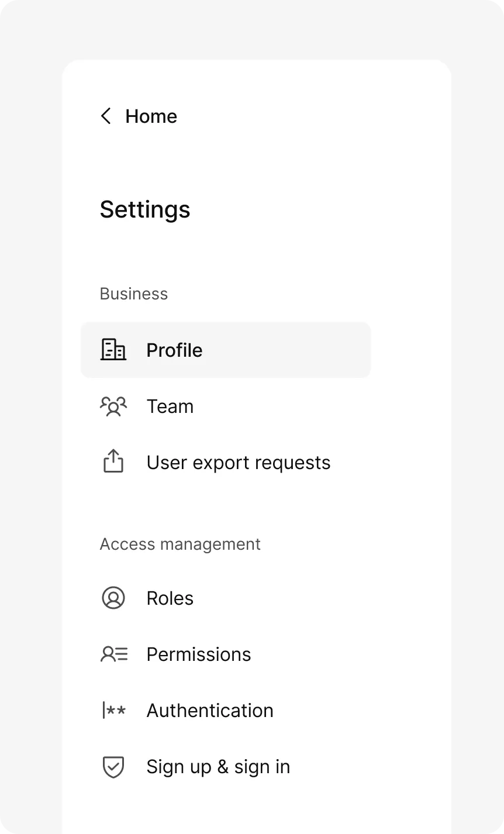Image resolution: width=504 pixels, height=834 pixels.
Task: Click the password asterisks icon for Authentication
Action: (113, 711)
